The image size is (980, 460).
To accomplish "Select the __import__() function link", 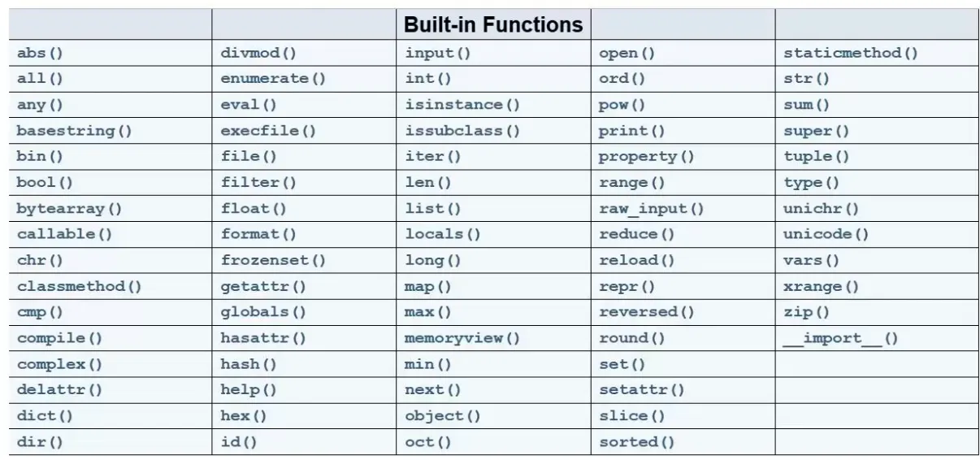I will click(x=841, y=338).
